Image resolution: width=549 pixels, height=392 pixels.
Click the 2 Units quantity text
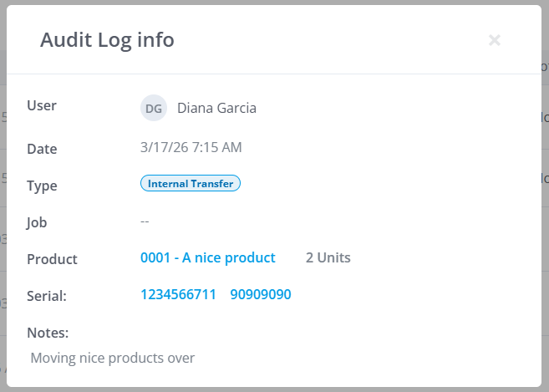point(328,257)
